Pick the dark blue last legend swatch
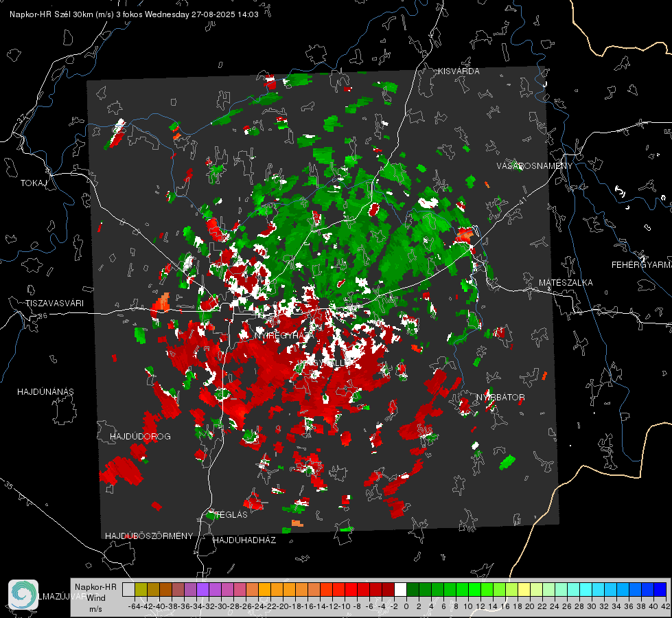Image resolution: width=672 pixels, height=618 pixels. point(660,589)
